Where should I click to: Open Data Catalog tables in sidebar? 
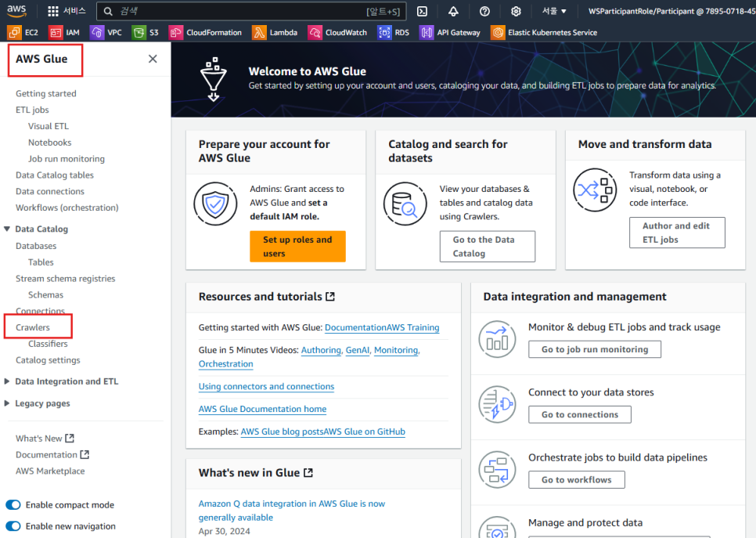coord(55,175)
